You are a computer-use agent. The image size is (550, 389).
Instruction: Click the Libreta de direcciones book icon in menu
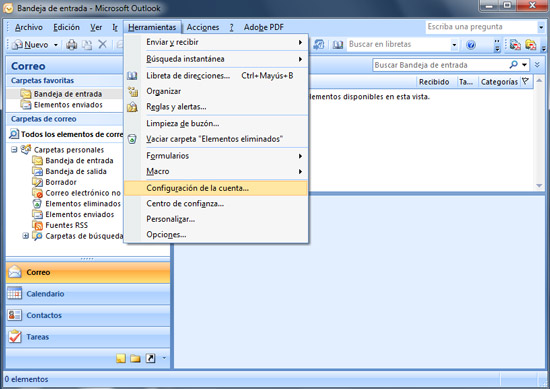coord(132,75)
